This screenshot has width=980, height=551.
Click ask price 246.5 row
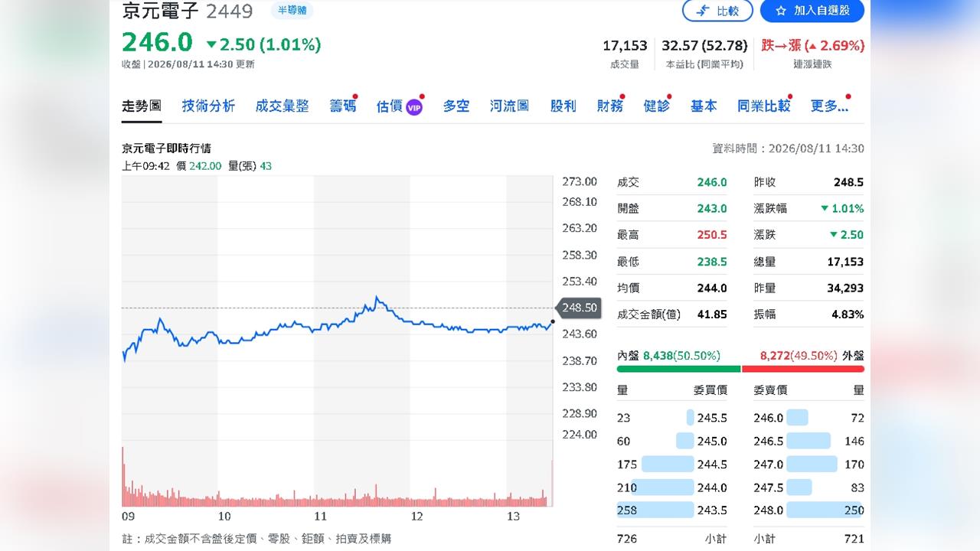pyautogui.click(x=808, y=441)
